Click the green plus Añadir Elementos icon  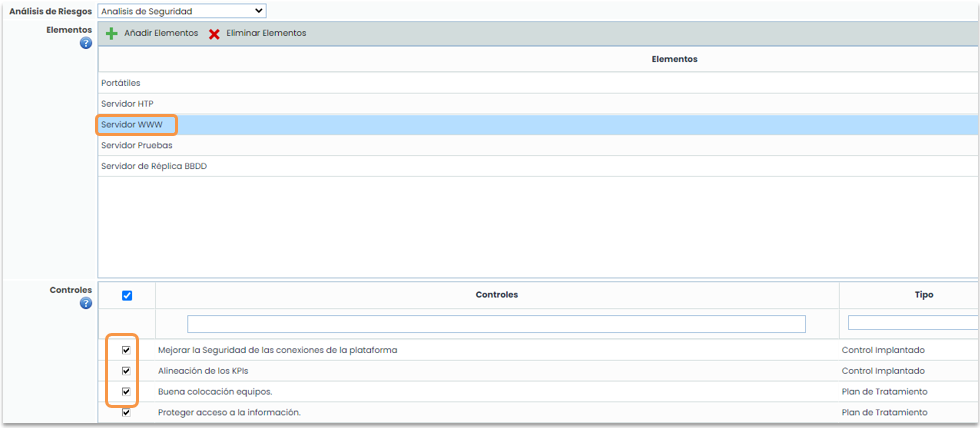112,34
